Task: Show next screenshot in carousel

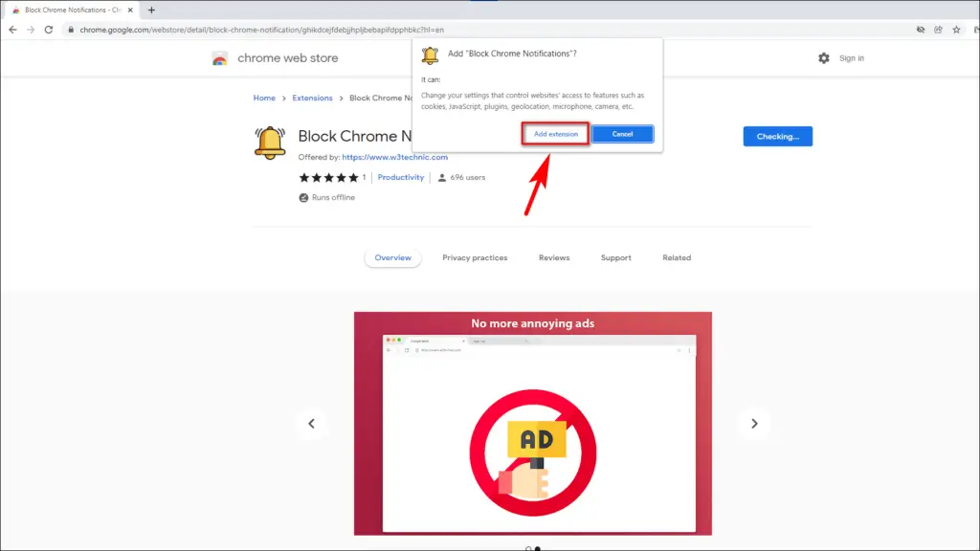Action: [754, 424]
